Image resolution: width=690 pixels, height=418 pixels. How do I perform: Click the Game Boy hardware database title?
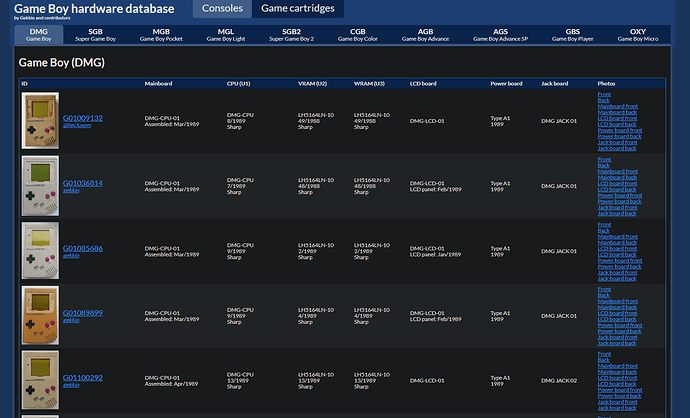(x=94, y=9)
